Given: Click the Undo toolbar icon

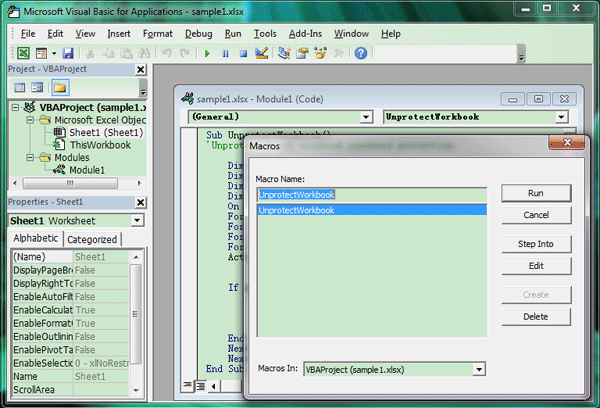Looking at the screenshot, I should pos(166,53).
